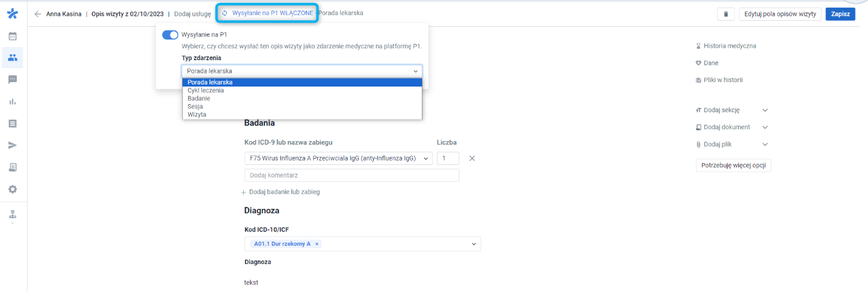Click the Liczba quantity field
The image size is (868, 296).
click(x=447, y=159)
